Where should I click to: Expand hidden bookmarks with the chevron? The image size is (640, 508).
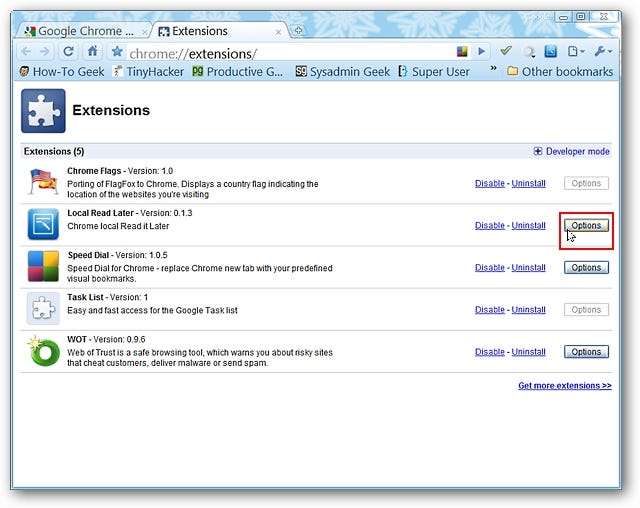[493, 68]
